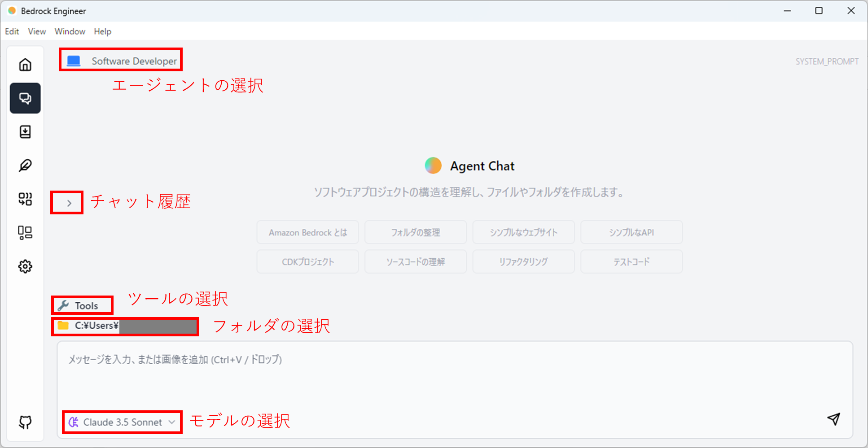The height and width of the screenshot is (448, 868).
Task: Minimize the Bedrock Engineer window
Action: pyautogui.click(x=787, y=11)
